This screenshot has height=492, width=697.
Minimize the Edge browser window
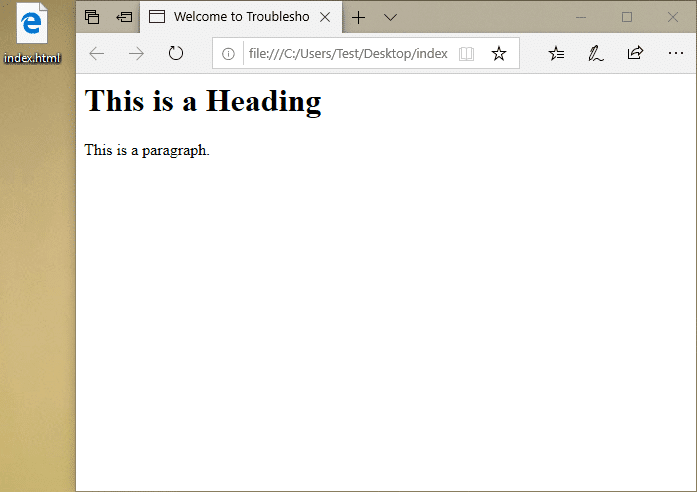coord(581,17)
